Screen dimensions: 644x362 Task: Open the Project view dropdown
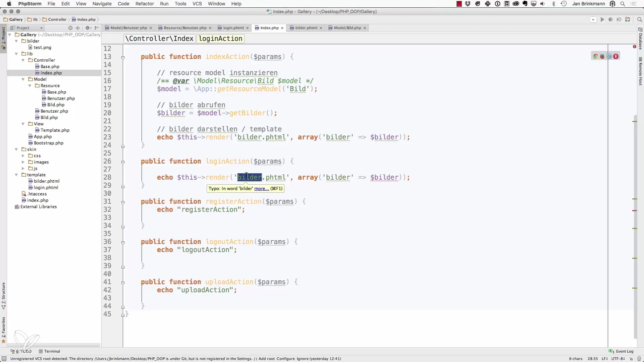41,28
